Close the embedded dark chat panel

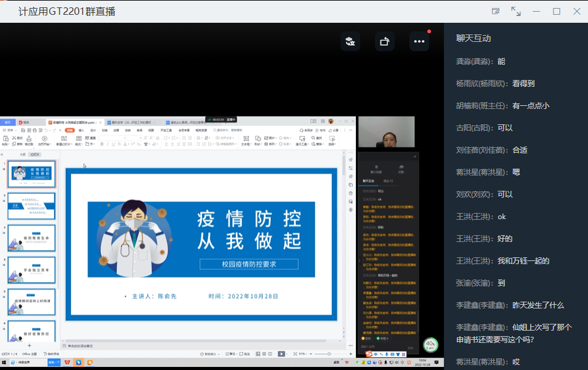tap(415, 156)
